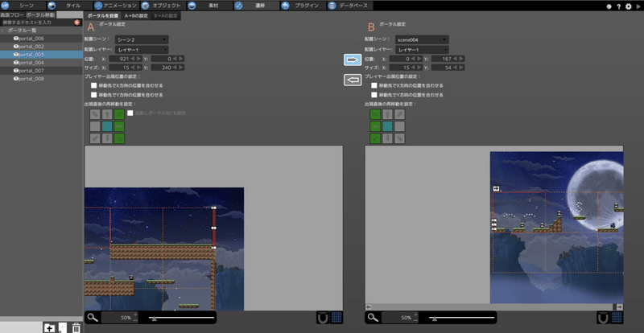The image size is (644, 333).
Task: Switch to the 画面フロー tab
Action: tap(12, 14)
